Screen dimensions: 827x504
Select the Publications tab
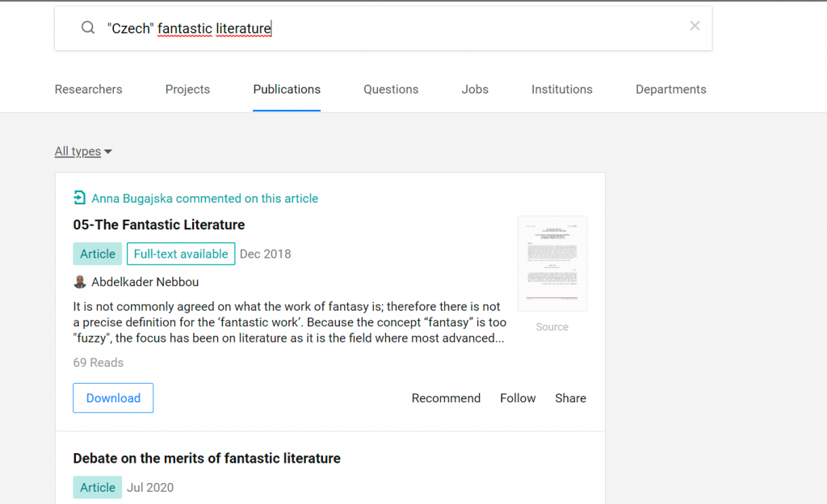tap(287, 90)
